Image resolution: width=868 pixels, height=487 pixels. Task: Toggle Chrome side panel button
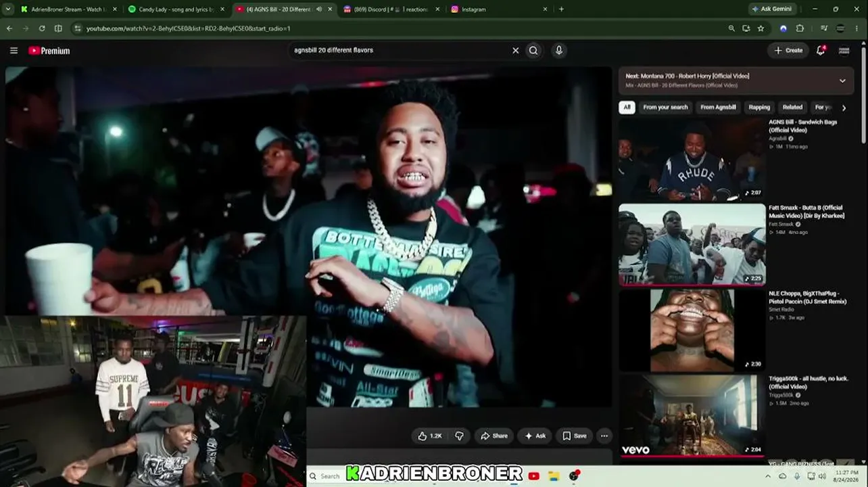58,28
